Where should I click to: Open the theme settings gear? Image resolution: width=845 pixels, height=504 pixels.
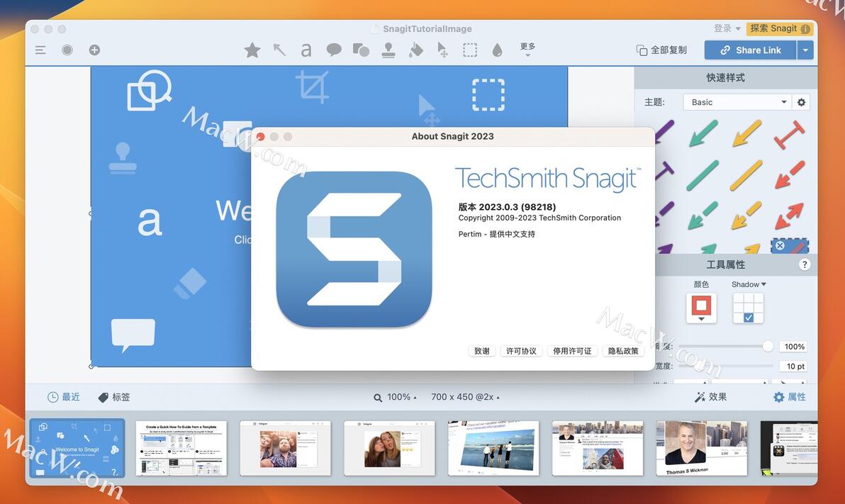[801, 102]
